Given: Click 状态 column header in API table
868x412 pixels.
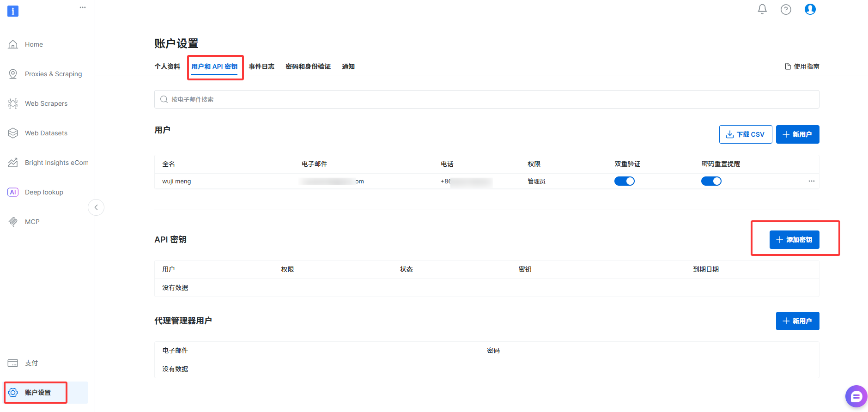Looking at the screenshot, I should click(407, 269).
